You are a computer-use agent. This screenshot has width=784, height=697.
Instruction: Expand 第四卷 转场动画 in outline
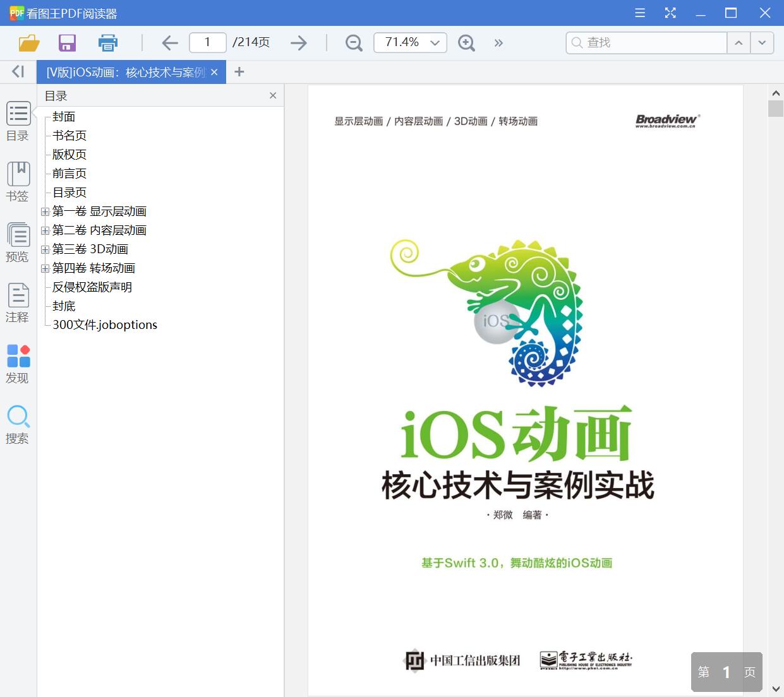[45, 268]
